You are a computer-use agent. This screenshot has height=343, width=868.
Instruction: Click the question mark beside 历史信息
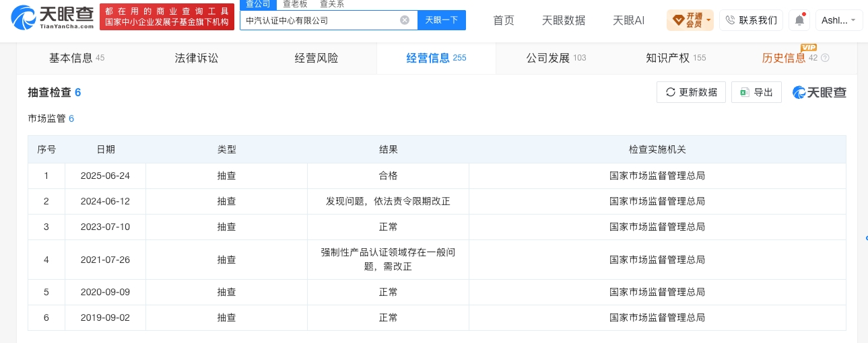pos(826,58)
